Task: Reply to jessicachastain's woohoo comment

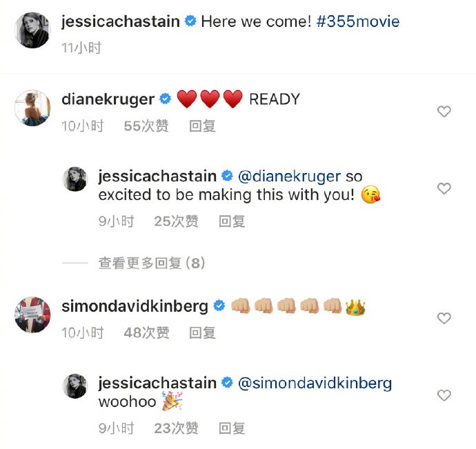Action: pyautogui.click(x=232, y=428)
